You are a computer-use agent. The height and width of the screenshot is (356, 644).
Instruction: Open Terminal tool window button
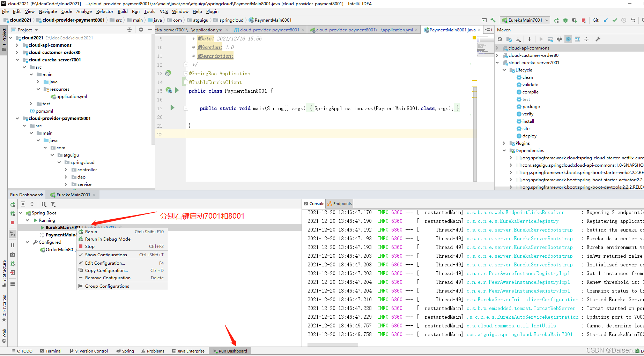(x=51, y=351)
